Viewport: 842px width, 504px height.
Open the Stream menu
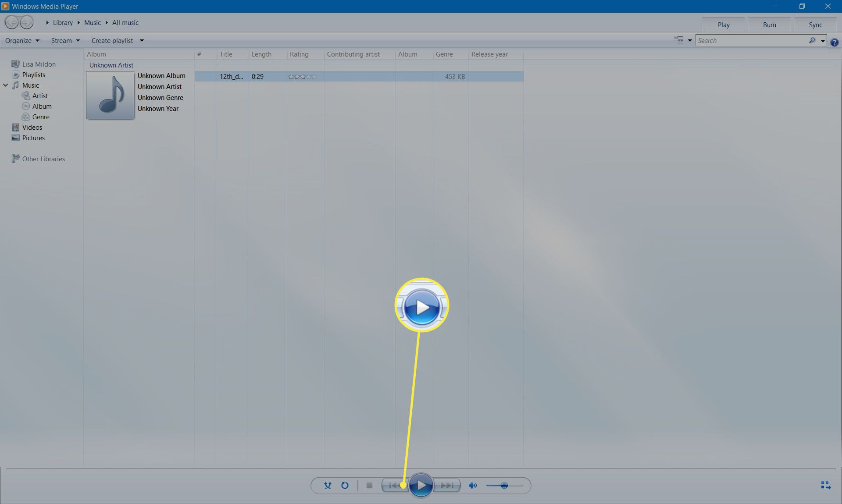(65, 40)
